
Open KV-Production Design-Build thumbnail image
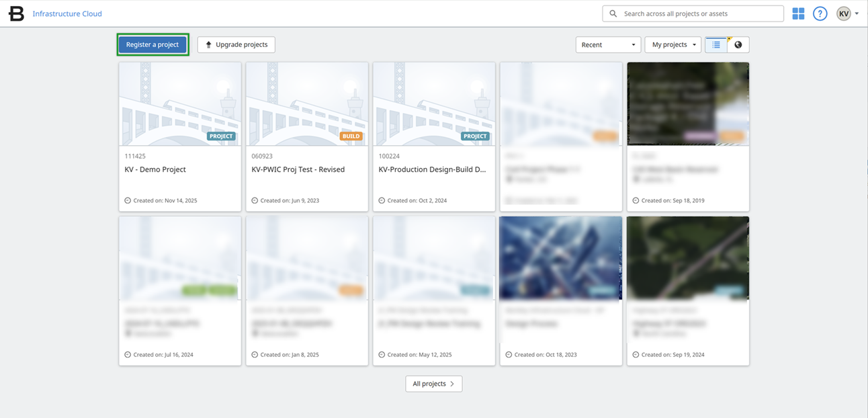[434, 103]
